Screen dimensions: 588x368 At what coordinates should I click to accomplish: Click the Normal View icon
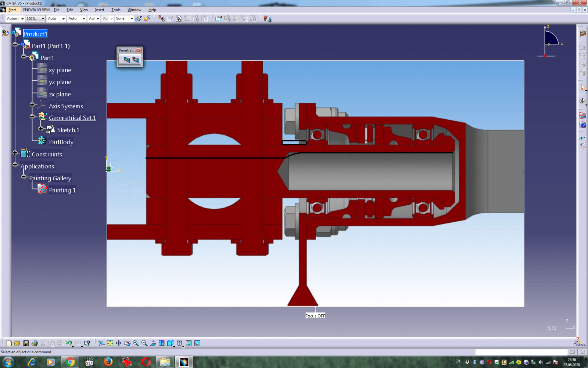pos(153,343)
